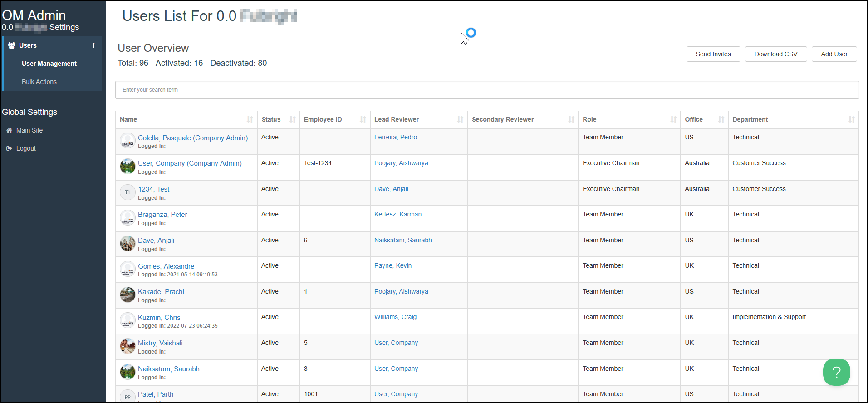The image size is (868, 403).
Task: Click the Users group icon in sidebar
Action: 12,45
